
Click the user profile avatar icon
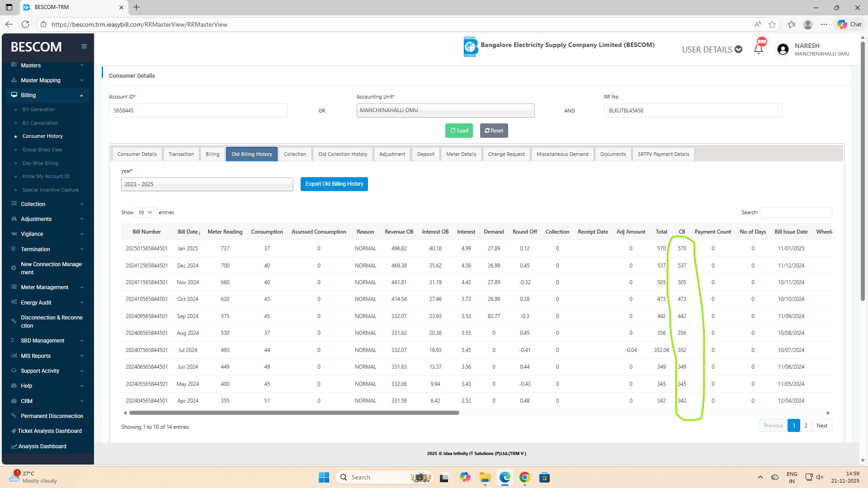(x=783, y=49)
